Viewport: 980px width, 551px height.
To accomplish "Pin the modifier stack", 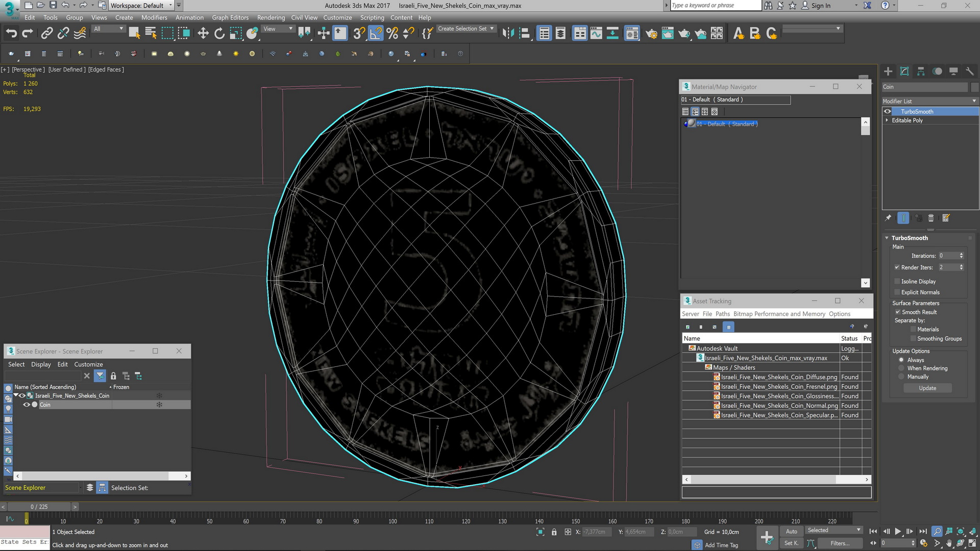I will tap(888, 218).
